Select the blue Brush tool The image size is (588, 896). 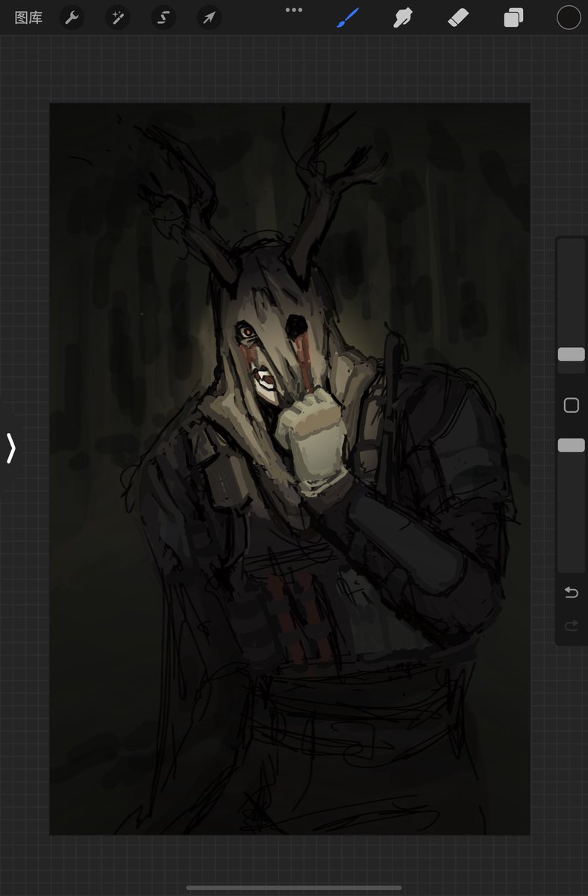tap(348, 18)
